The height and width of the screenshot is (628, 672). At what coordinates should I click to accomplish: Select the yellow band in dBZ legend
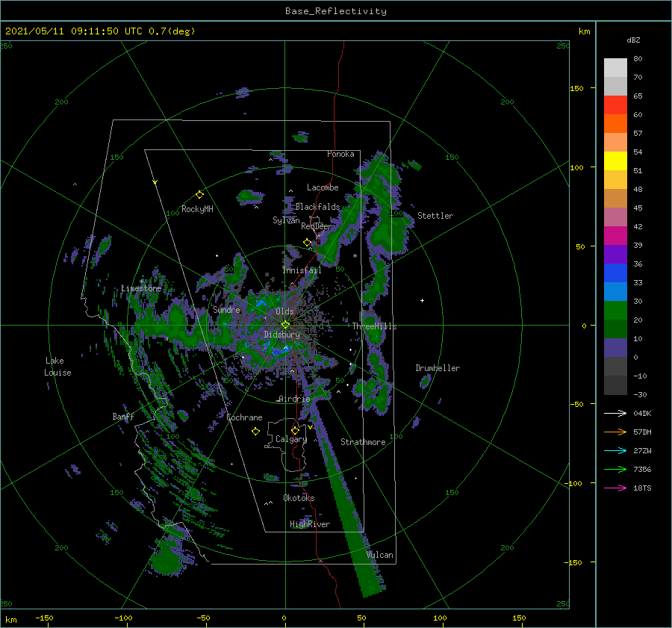coord(615,161)
